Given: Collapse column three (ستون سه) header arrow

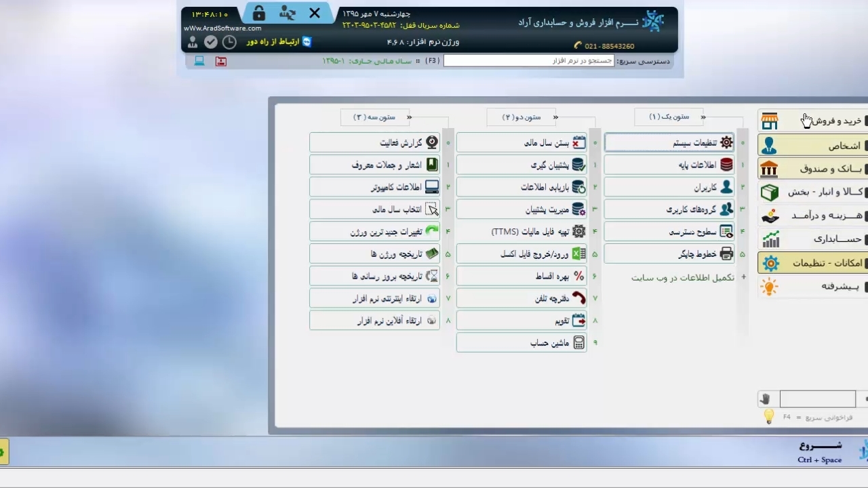Looking at the screenshot, I should [x=409, y=117].
